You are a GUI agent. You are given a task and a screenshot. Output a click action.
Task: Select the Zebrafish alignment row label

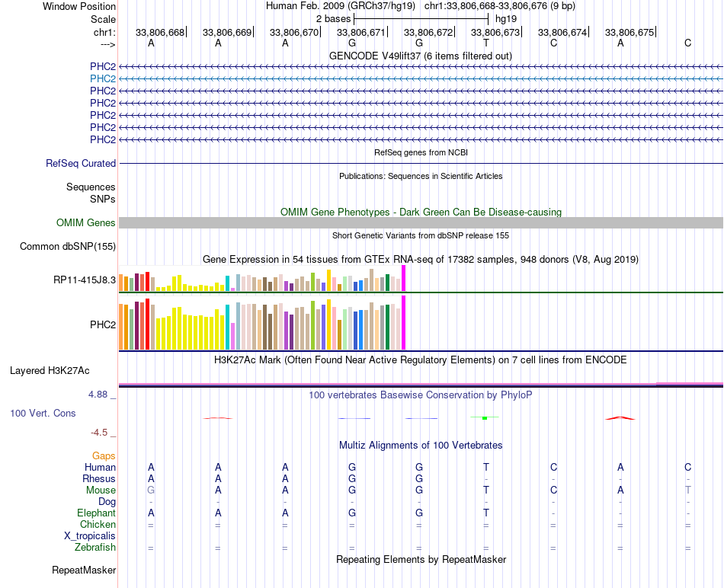(x=95, y=548)
